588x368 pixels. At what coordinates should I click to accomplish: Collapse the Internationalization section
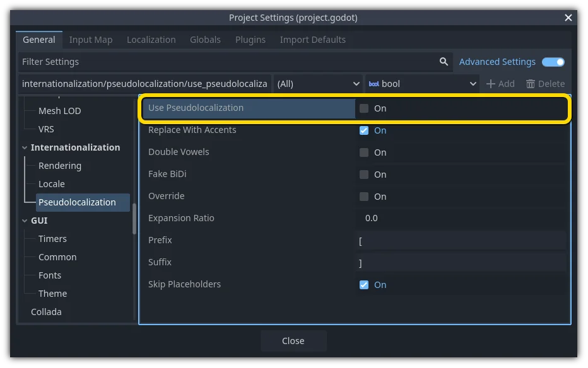(24, 147)
